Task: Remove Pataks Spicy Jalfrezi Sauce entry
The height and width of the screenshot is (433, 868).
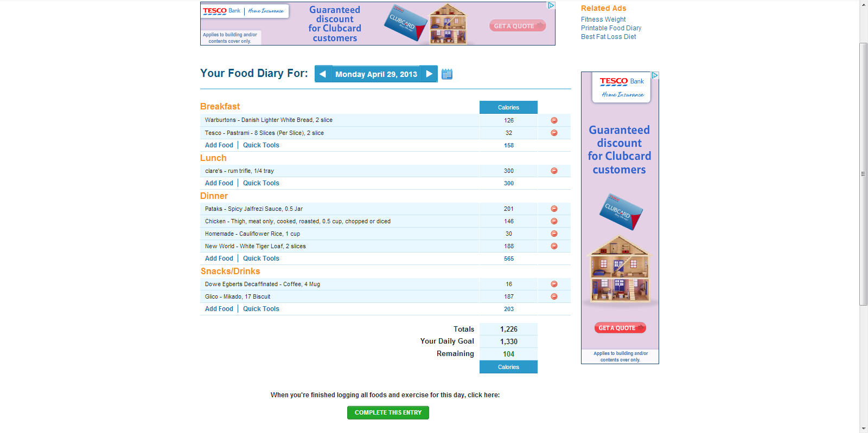Action: [x=554, y=209]
